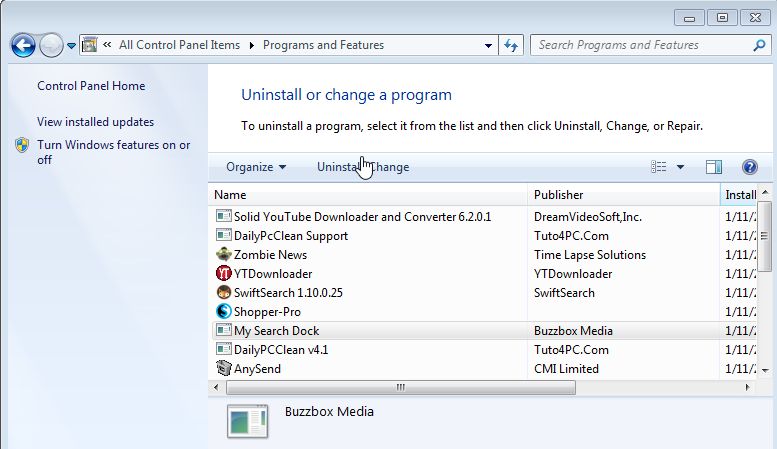Click the search magnifier icon
Image resolution: width=777 pixels, height=449 pixels.
pos(759,46)
